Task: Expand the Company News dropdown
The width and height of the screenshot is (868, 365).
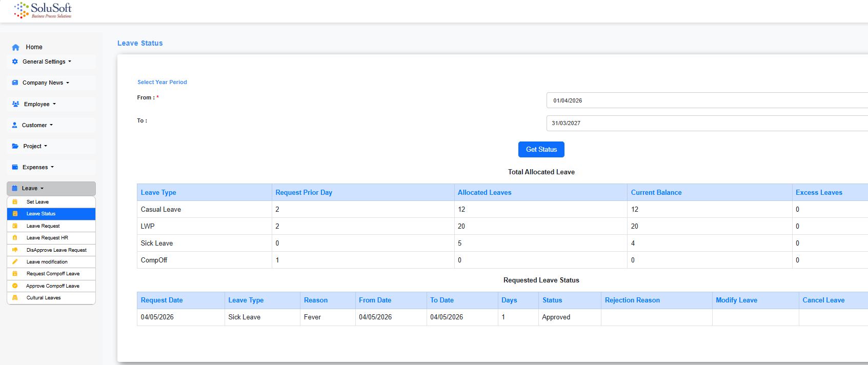Action: [x=51, y=83]
